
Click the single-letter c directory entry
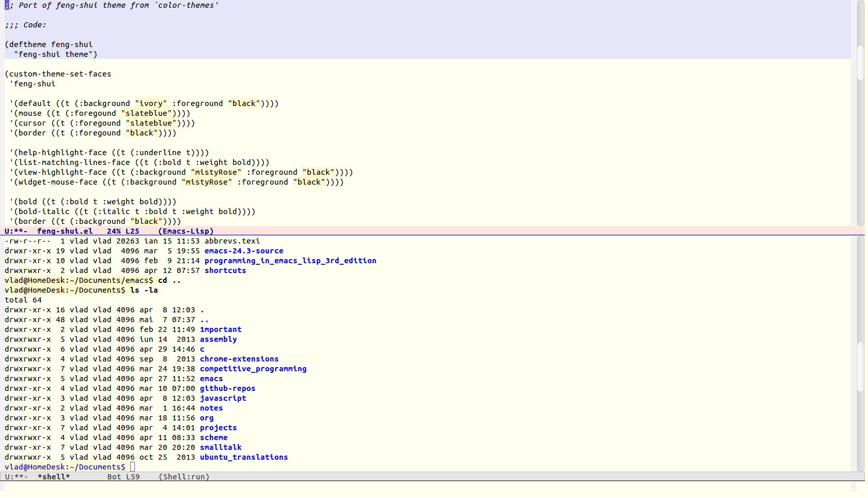[x=202, y=349]
